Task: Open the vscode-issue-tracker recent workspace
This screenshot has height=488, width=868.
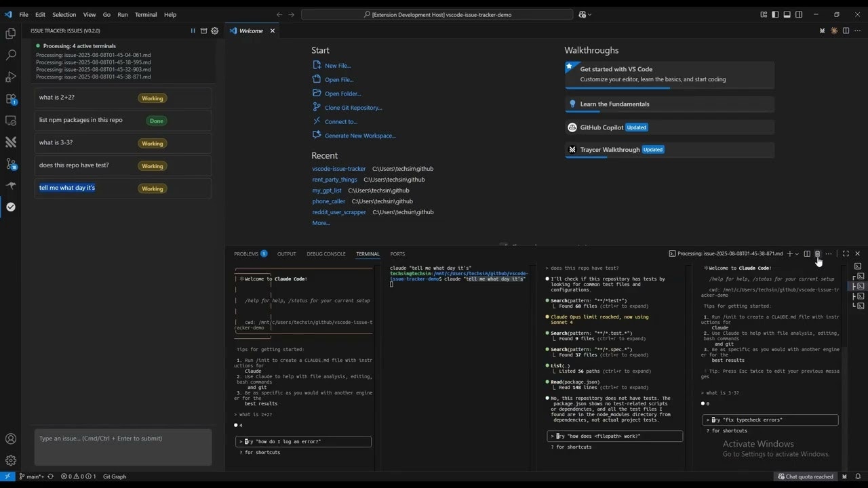Action: 339,169
